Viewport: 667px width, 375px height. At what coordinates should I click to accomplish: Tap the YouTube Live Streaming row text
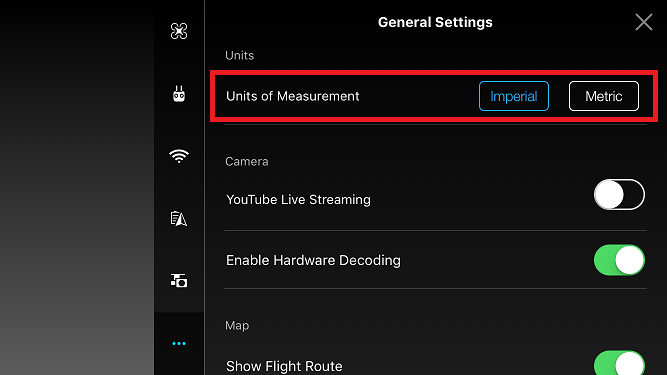tap(298, 199)
